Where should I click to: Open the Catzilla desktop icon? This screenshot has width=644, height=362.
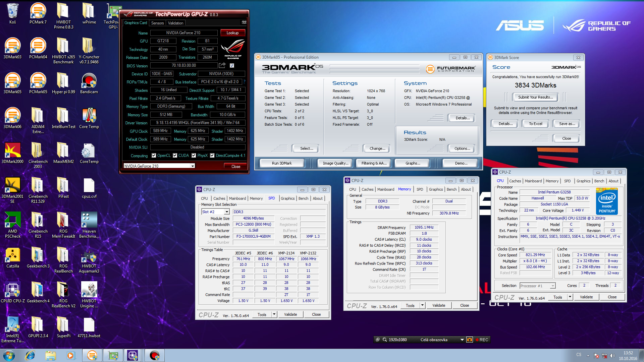(x=12, y=257)
